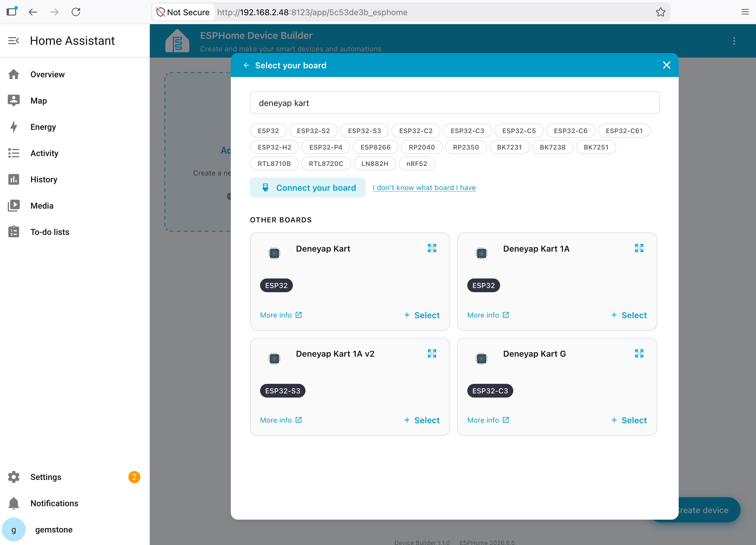Filter boards by ESP32-C6 chip
This screenshot has height=545, width=756.
tap(570, 131)
